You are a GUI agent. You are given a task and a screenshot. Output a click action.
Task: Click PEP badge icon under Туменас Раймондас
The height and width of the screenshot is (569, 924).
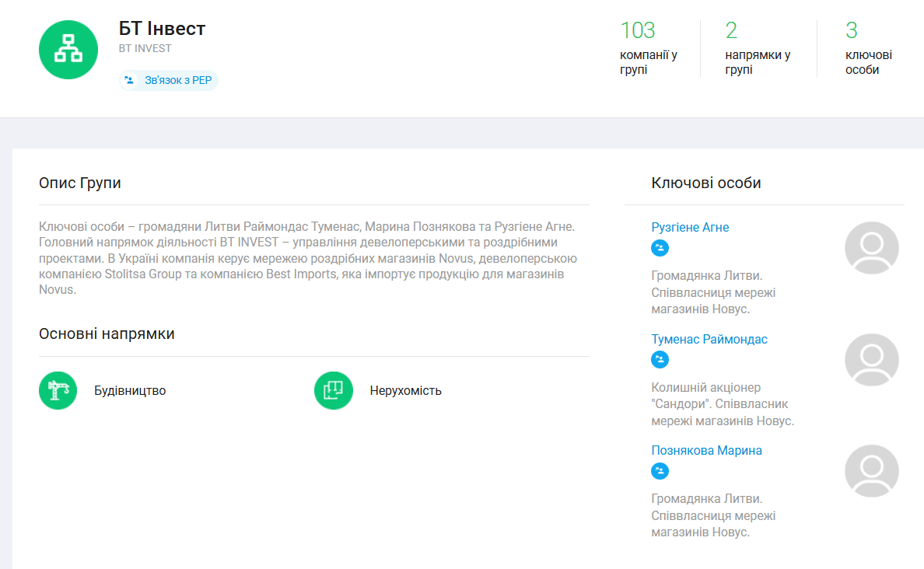pos(660,359)
